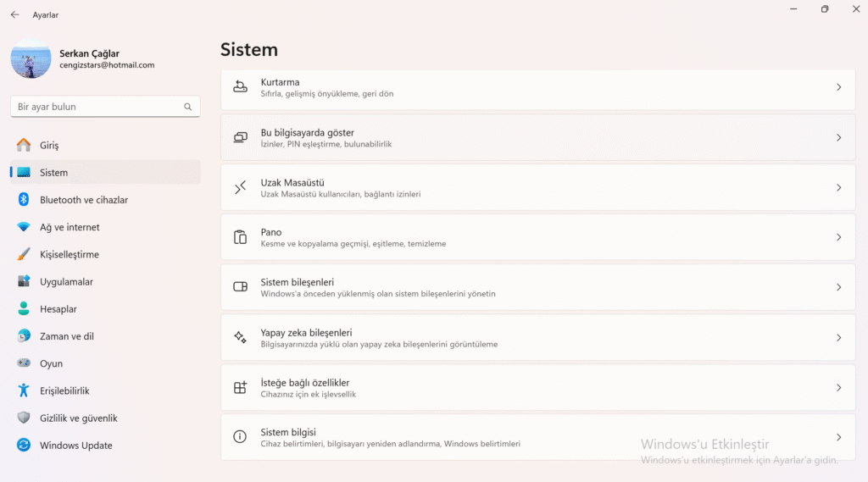Click the Sistem bilgisi info icon
Image resolution: width=868 pixels, height=482 pixels.
(x=240, y=437)
